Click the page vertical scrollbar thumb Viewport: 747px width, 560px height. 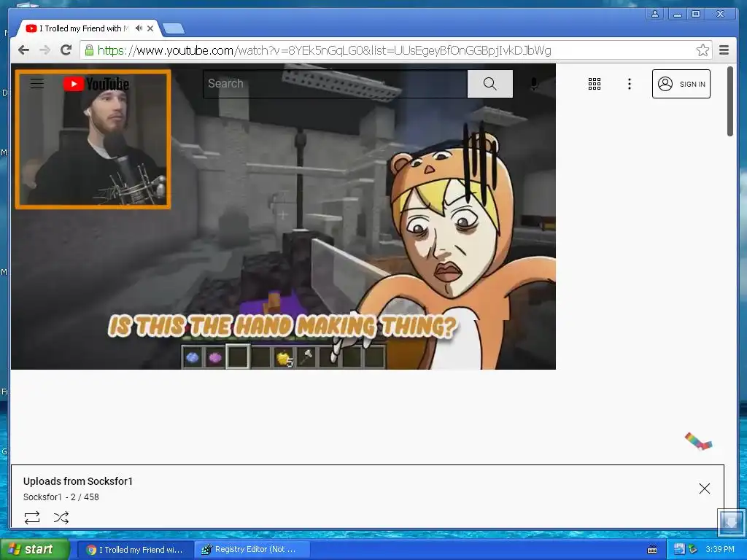(x=729, y=101)
